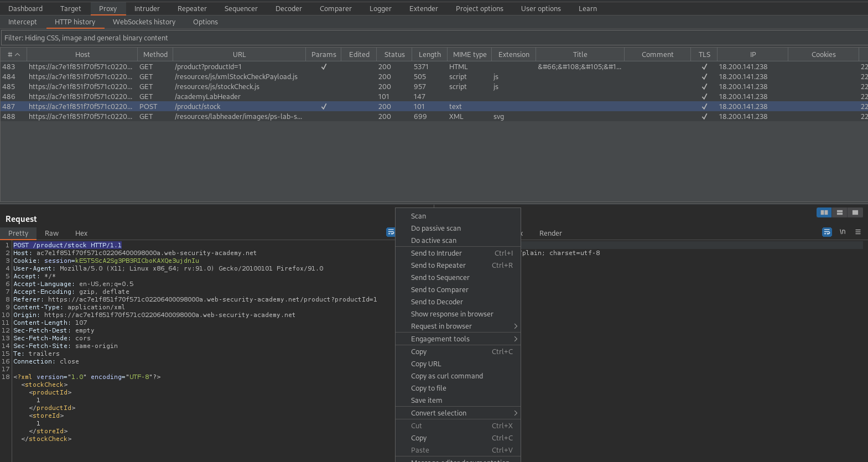Send the request to Comparer
The width and height of the screenshot is (868, 462).
(458, 290)
